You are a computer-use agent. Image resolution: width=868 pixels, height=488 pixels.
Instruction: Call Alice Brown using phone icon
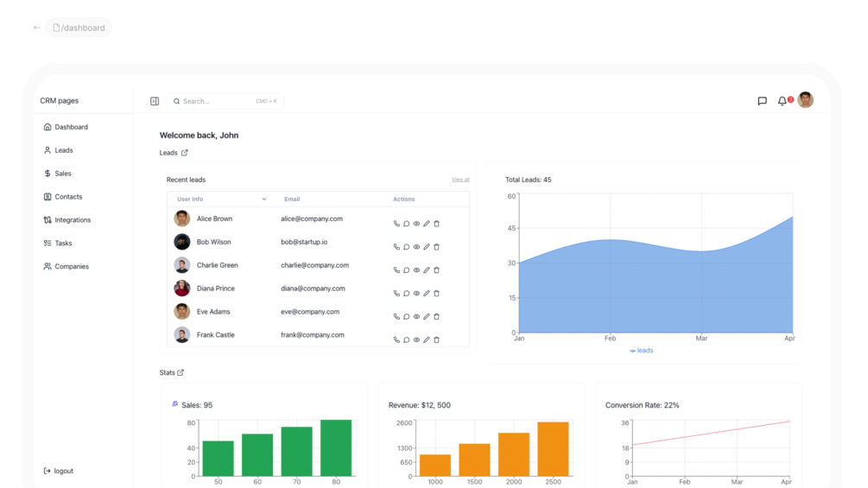pyautogui.click(x=396, y=224)
